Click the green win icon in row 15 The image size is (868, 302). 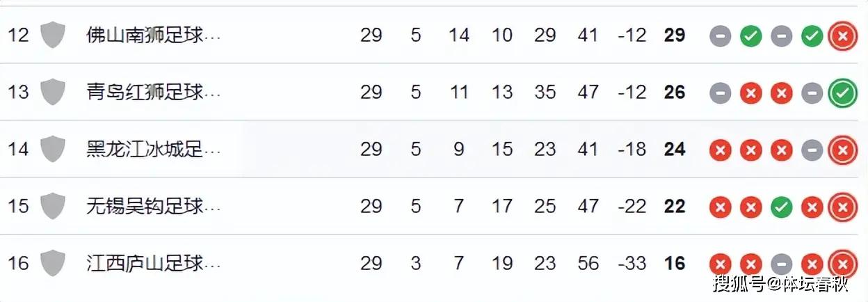tap(781, 207)
